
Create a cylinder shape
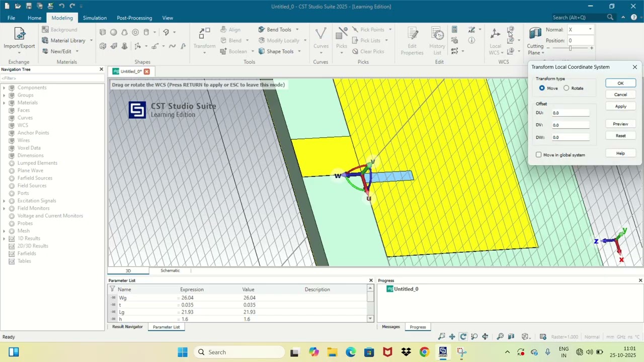146,32
